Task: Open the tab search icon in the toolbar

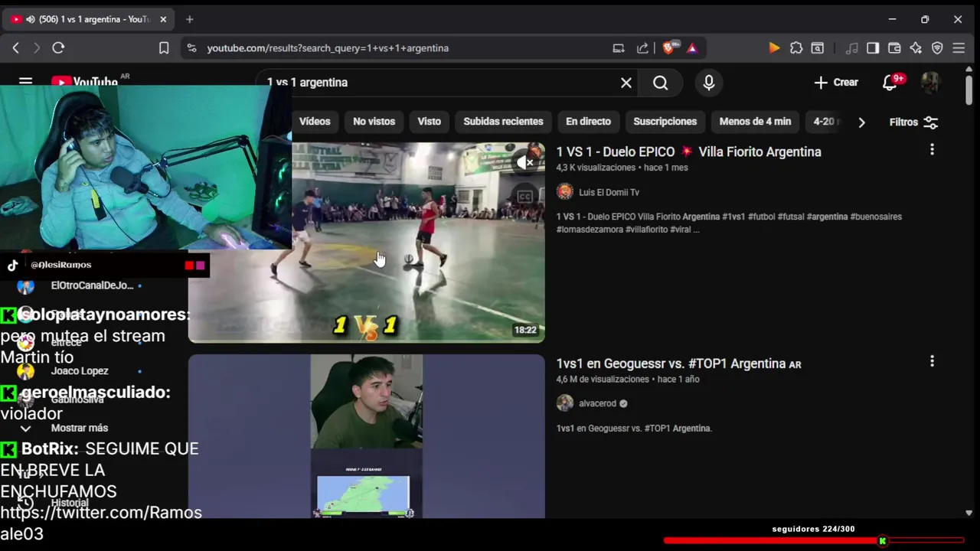Action: tap(818, 47)
